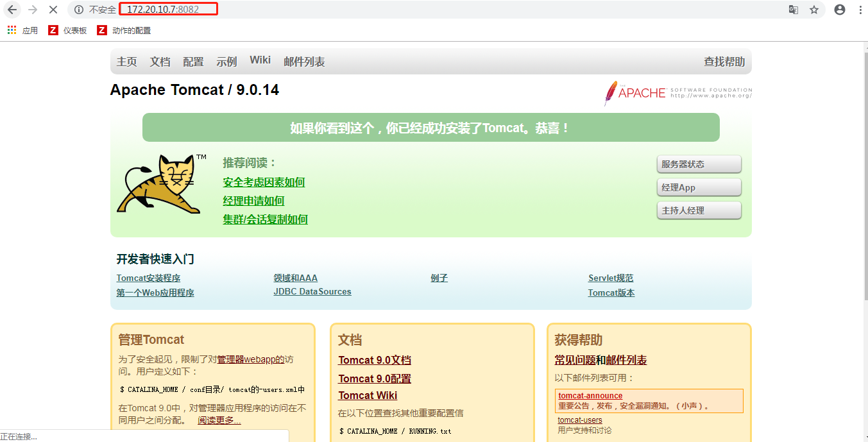
Task: Open the Tomcat 9.0配置 link
Action: 375,378
